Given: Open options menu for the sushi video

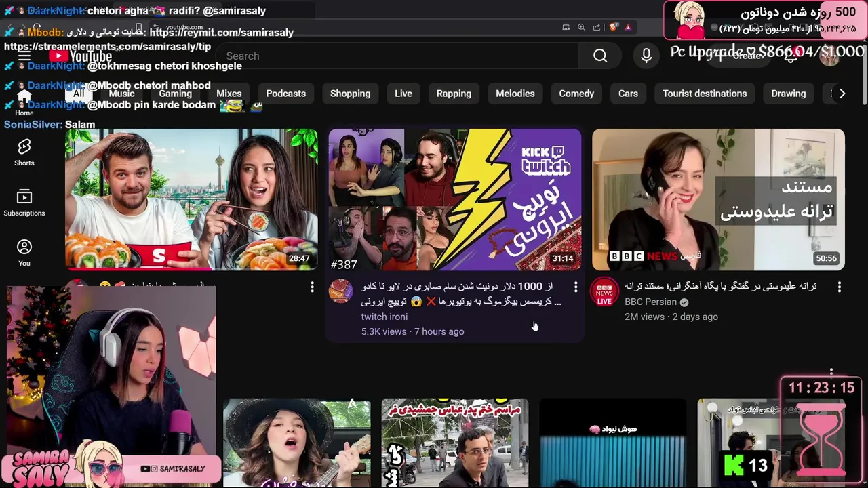Looking at the screenshot, I should 312,287.
